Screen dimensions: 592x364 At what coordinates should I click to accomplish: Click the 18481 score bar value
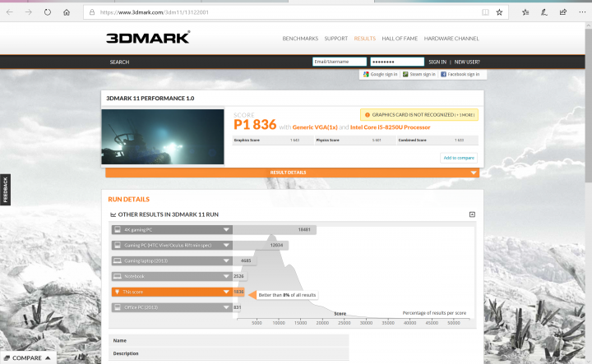tap(304, 229)
